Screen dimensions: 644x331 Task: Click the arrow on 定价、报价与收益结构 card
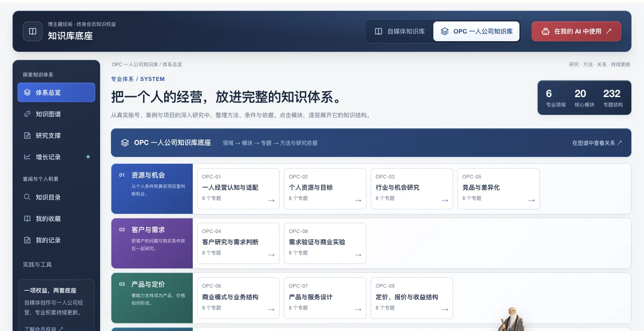445,310
